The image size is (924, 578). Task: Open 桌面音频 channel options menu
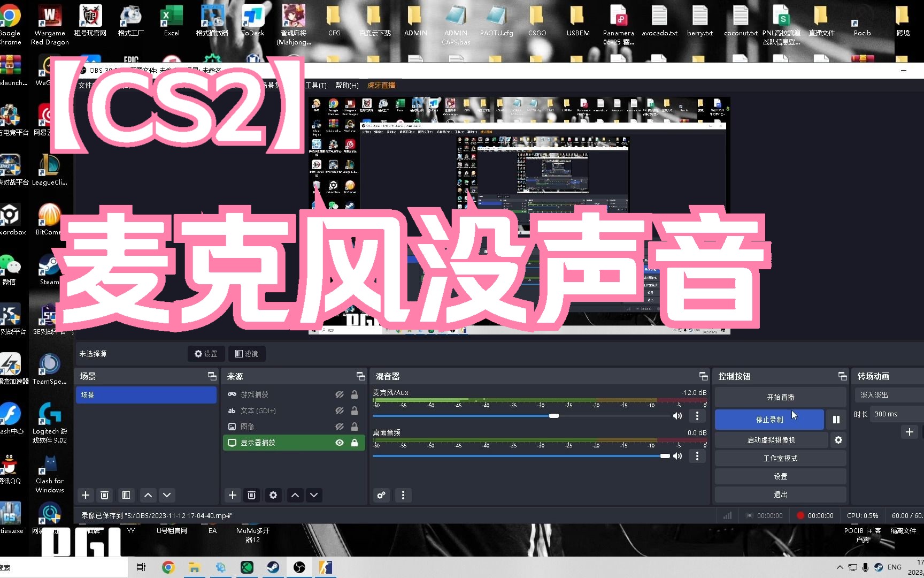697,456
